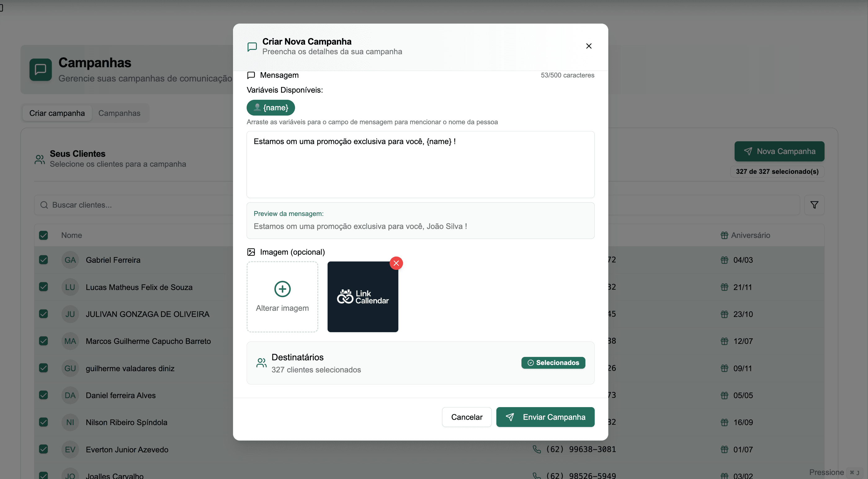Click the {name} variable chip

(x=271, y=108)
